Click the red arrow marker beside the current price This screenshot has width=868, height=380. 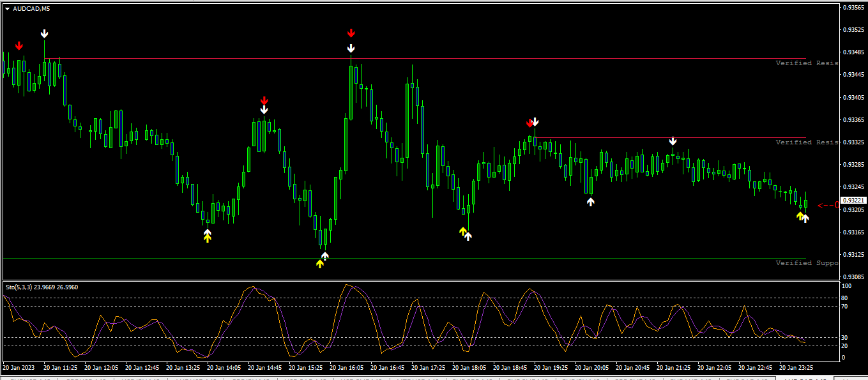828,205
